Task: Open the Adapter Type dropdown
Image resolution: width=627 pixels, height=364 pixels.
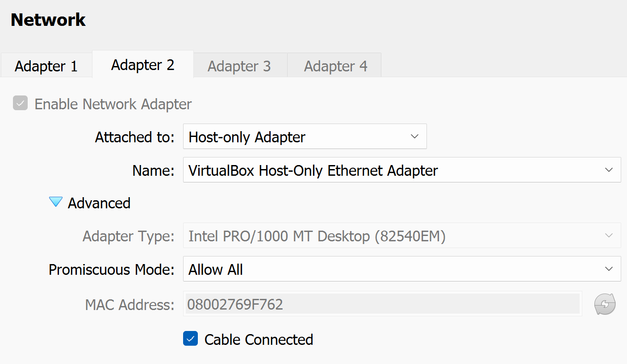Action: click(401, 236)
